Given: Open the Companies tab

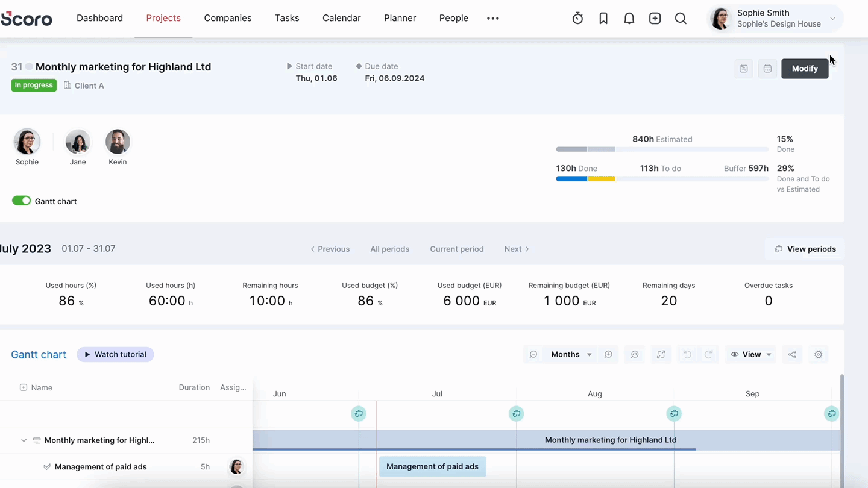Looking at the screenshot, I should 228,18.
